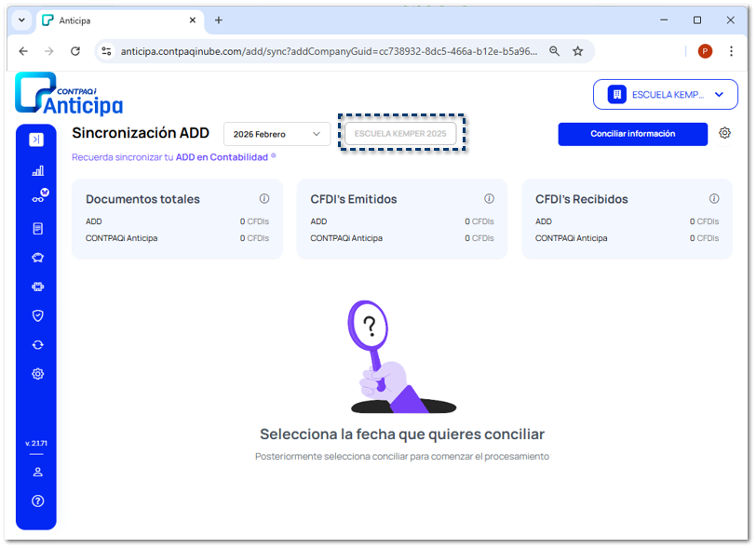Viewport: 756px width, 548px height.
Task: Click ADD row in CFDI's Emitidos card
Action: (x=402, y=221)
